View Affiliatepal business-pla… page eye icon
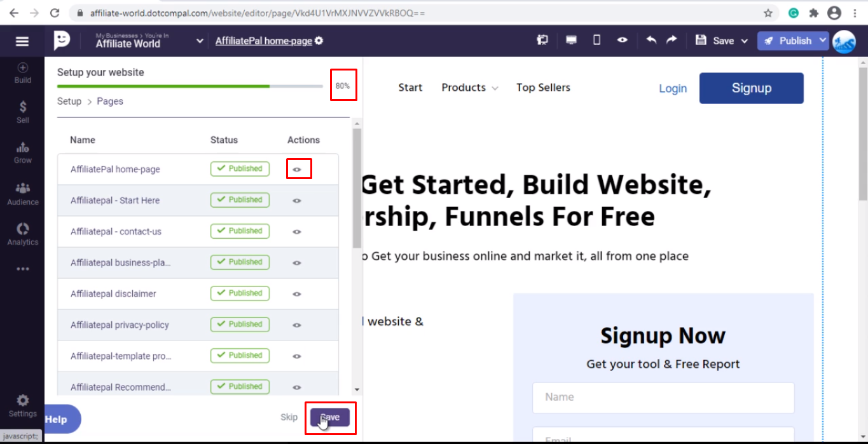Screen dimensions: 868x444 (x=296, y=263)
